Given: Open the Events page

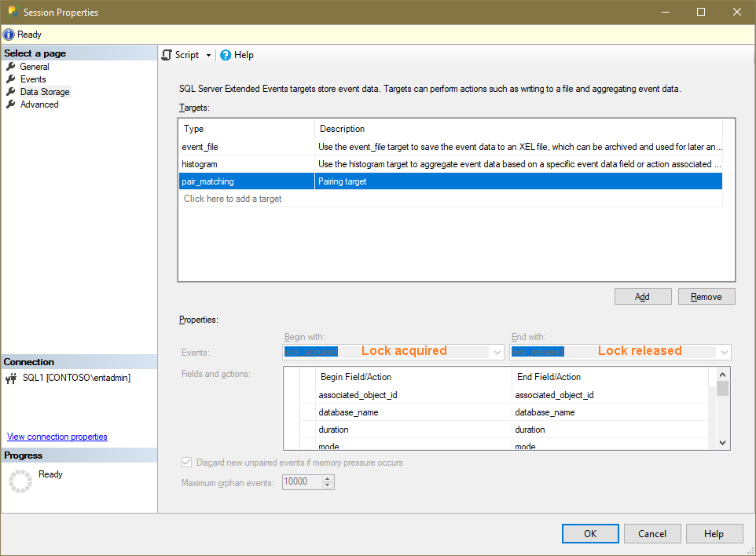Looking at the screenshot, I should [33, 79].
